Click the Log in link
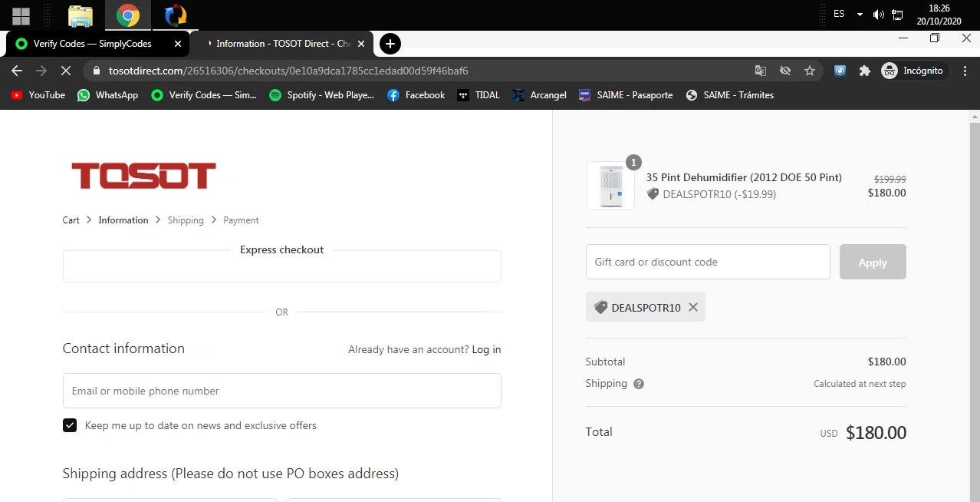Screen dimensions: 980x502 [x=486, y=349]
